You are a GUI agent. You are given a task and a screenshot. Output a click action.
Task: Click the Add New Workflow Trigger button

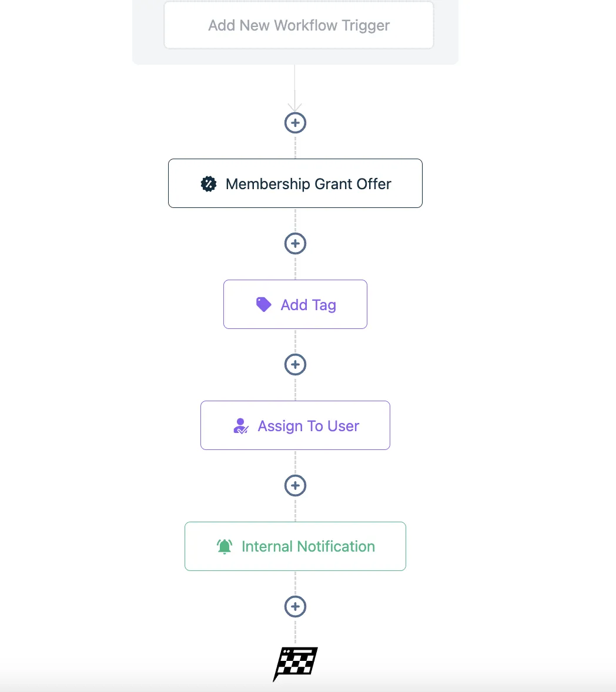(299, 26)
